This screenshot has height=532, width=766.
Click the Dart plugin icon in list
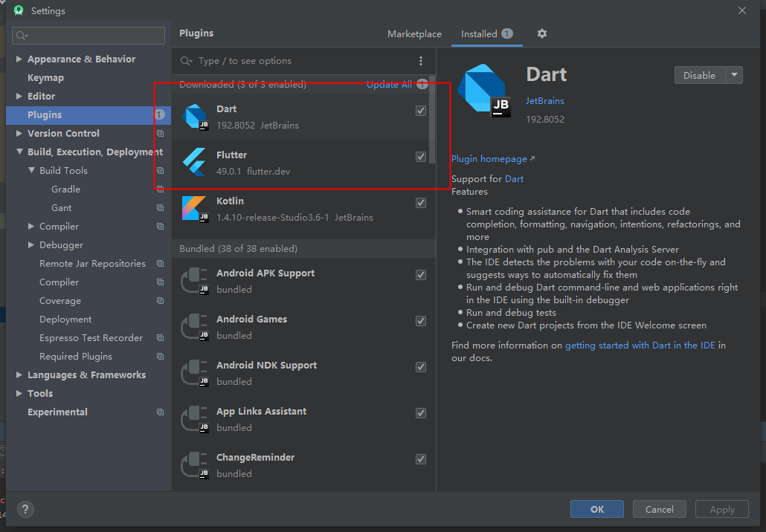195,117
